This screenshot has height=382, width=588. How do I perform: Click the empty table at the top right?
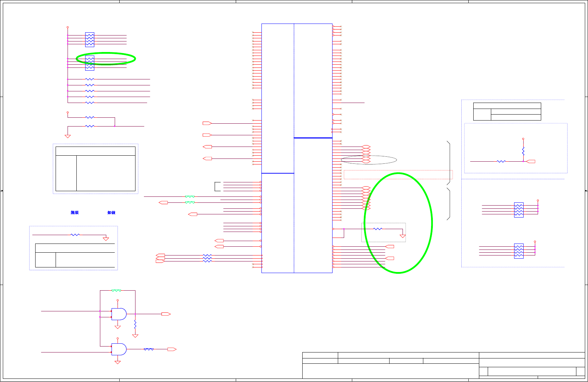click(507, 111)
